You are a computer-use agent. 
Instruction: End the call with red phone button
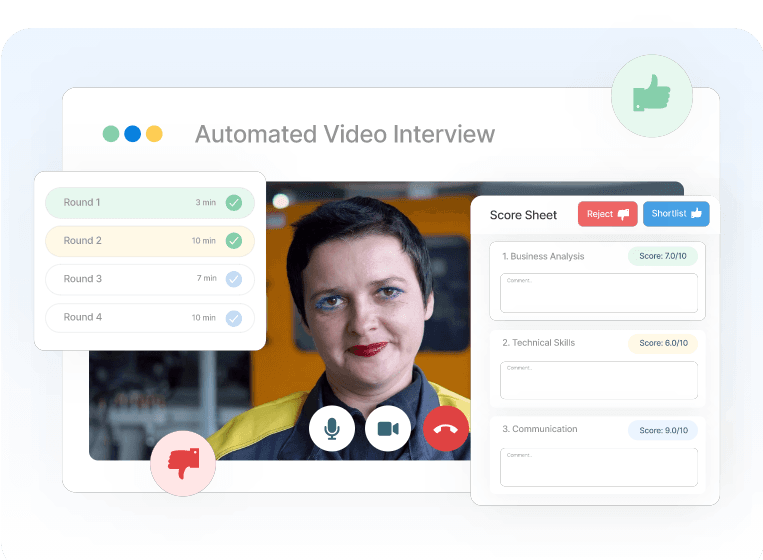445,429
